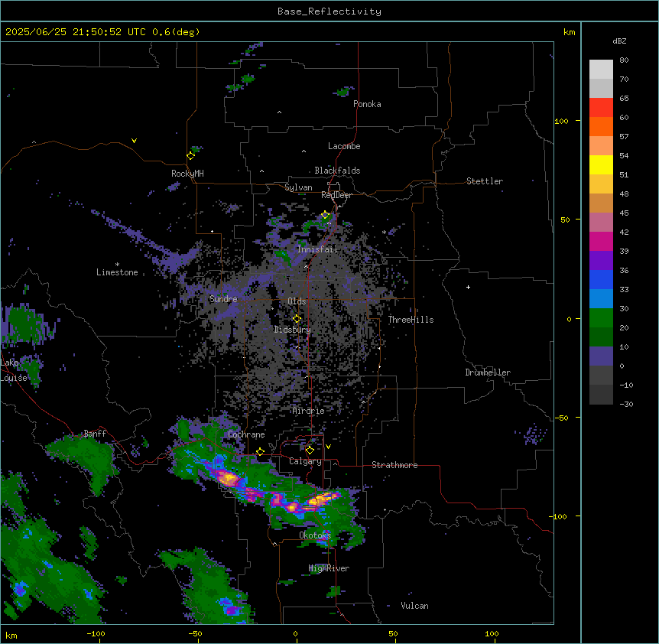This screenshot has width=659, height=644.
Task: Click the yellow V marker east of Calgary
Action: click(328, 447)
